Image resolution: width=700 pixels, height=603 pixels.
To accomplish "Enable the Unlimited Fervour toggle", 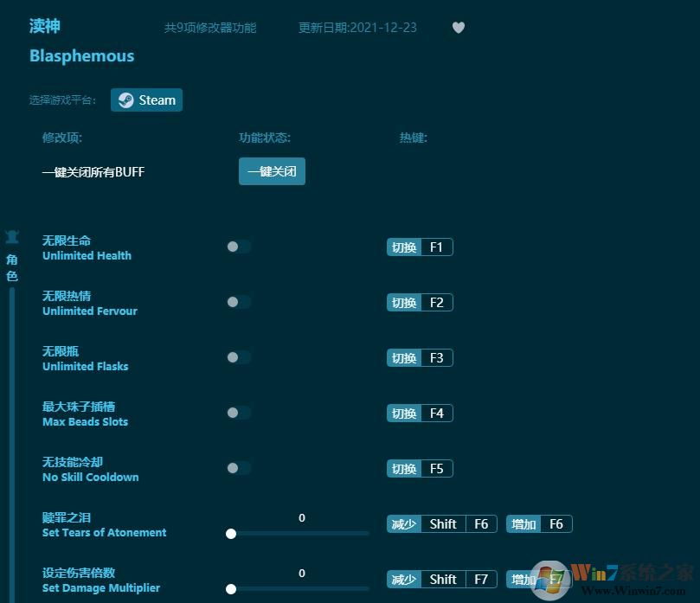I will 239,302.
